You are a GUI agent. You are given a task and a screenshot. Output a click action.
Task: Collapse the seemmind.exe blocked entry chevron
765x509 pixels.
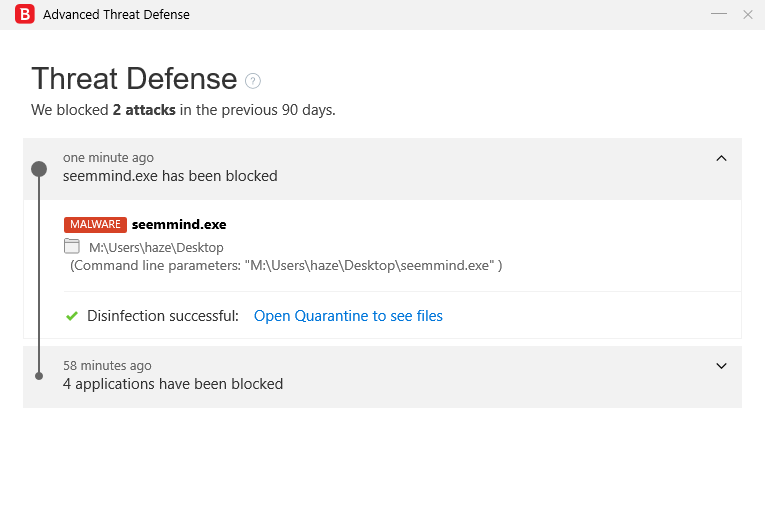tap(722, 158)
